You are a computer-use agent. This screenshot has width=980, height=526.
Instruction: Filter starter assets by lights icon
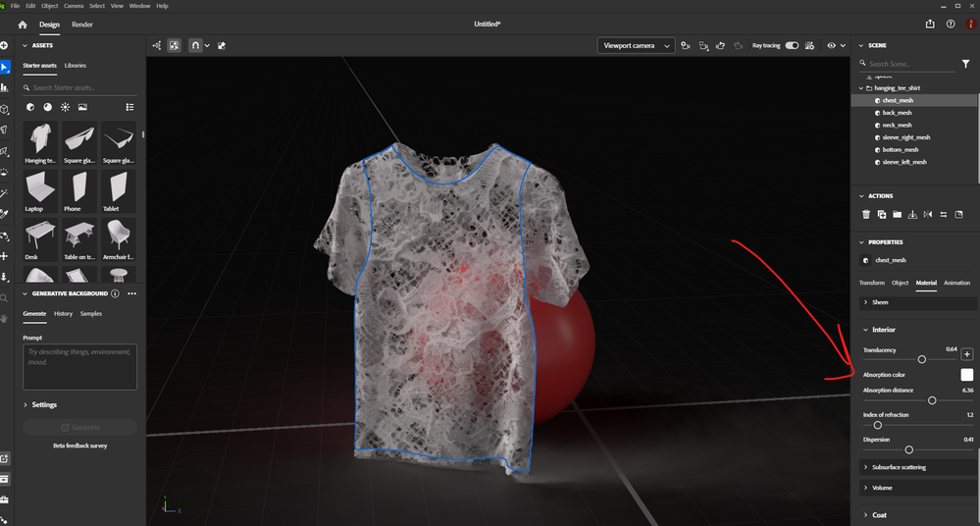click(65, 107)
